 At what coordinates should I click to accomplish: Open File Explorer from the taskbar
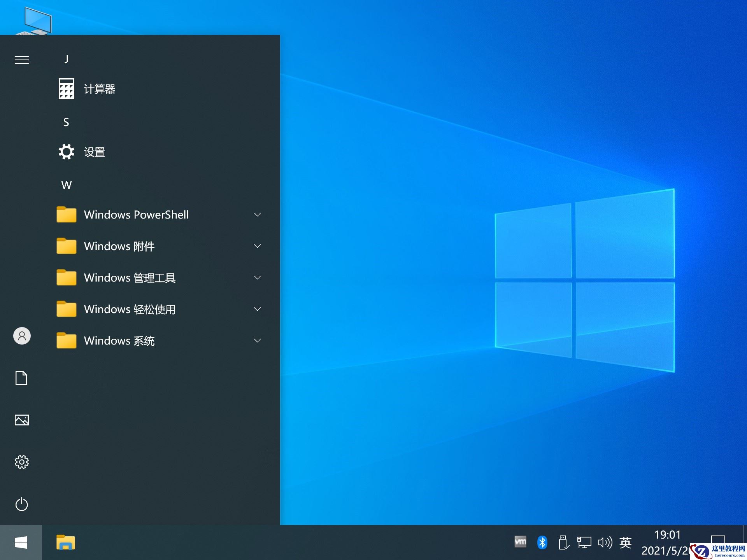pos(65,541)
